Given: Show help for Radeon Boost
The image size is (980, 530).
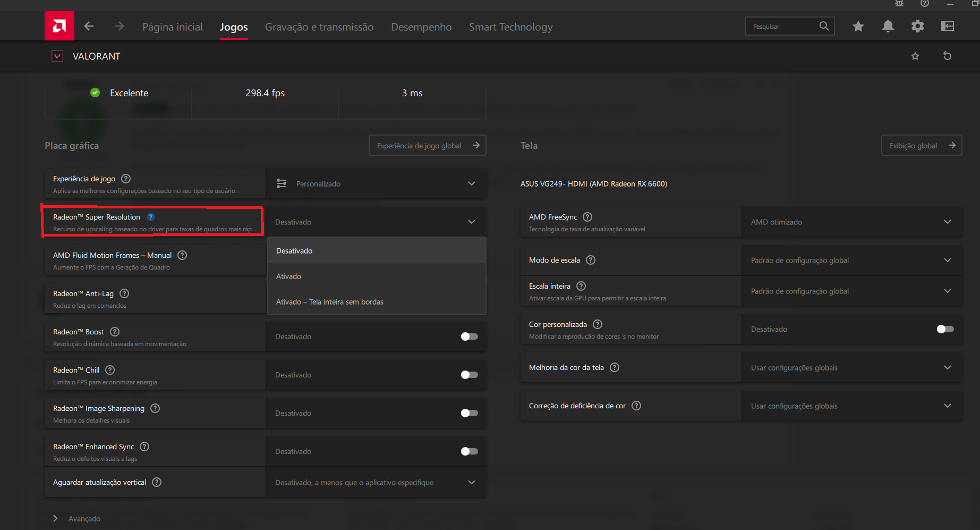Looking at the screenshot, I should click(115, 332).
